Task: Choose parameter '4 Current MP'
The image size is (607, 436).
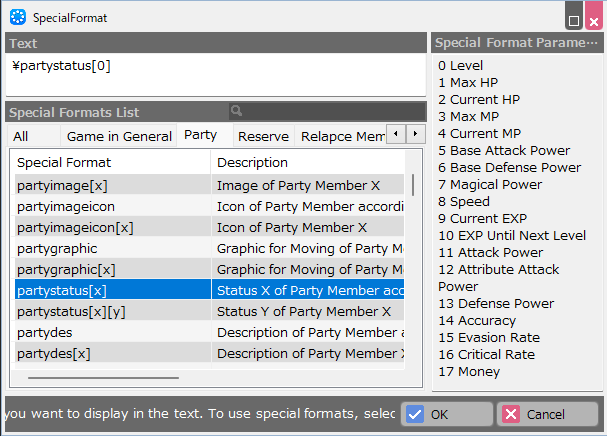Action: (479, 134)
